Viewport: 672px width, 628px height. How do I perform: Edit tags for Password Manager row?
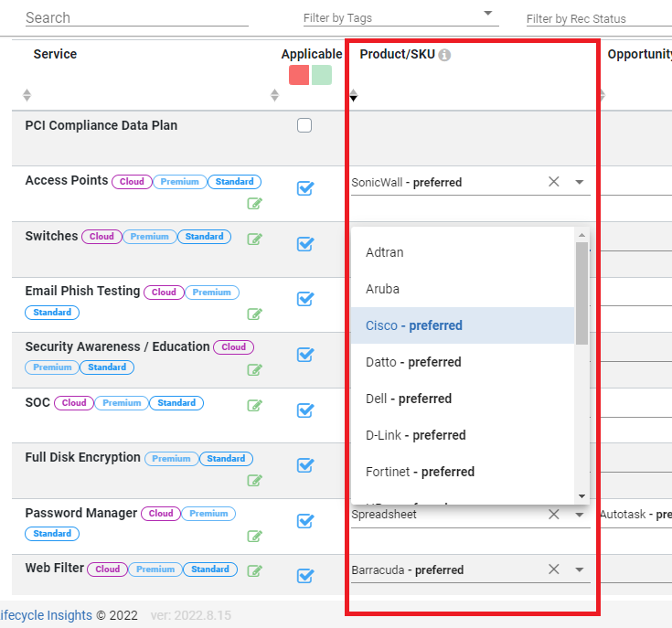[254, 536]
